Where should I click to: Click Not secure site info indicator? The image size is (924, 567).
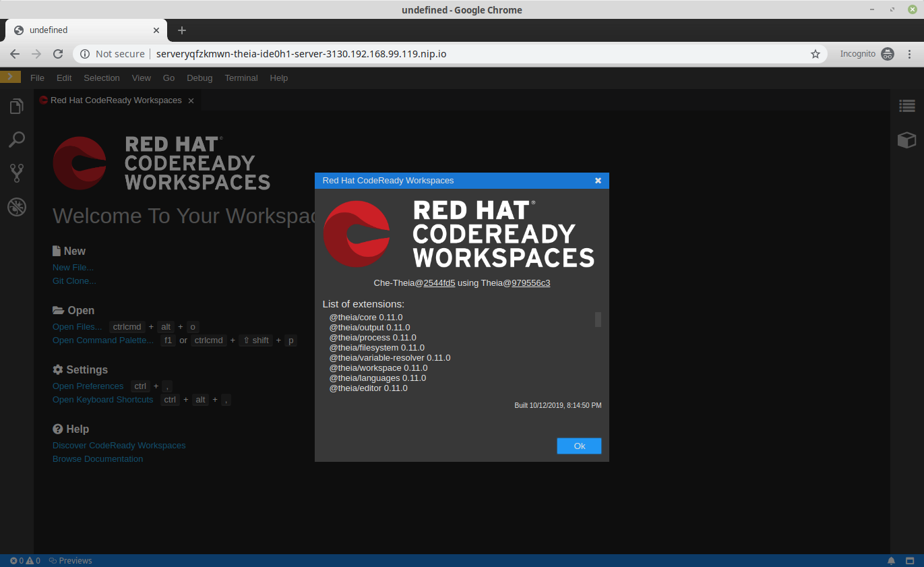pos(113,54)
